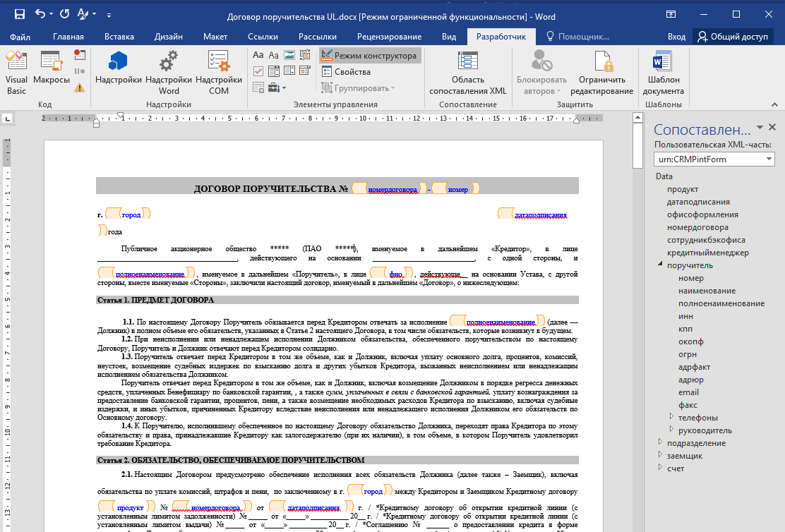Insert rich text content control
785x532 pixels.
tap(258, 55)
